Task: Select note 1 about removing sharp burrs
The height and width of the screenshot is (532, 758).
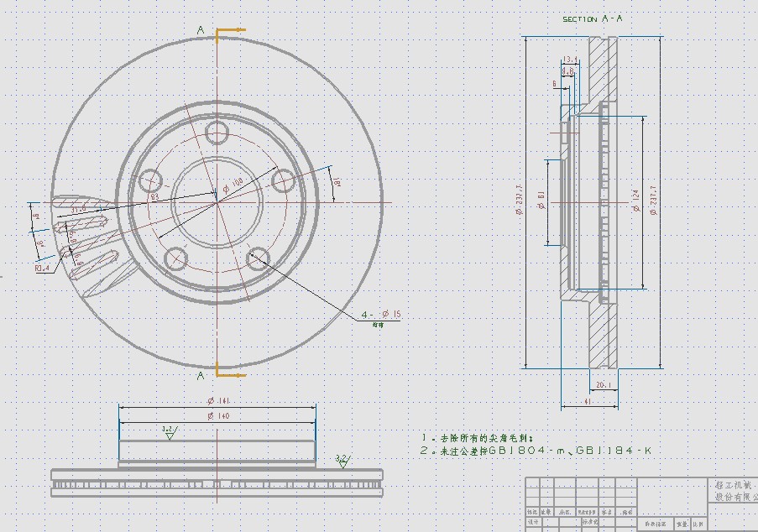Action: tap(477, 438)
